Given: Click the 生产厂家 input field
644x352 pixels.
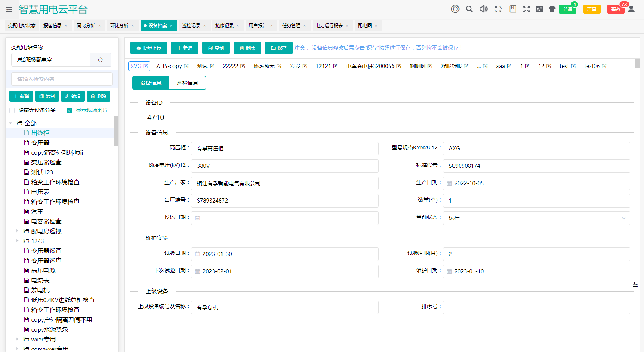Looking at the screenshot, I should coord(285,183).
